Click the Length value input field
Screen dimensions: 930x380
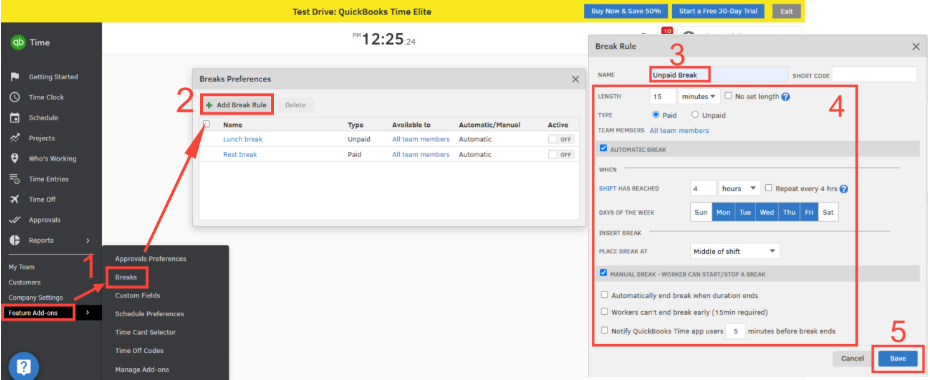point(663,96)
